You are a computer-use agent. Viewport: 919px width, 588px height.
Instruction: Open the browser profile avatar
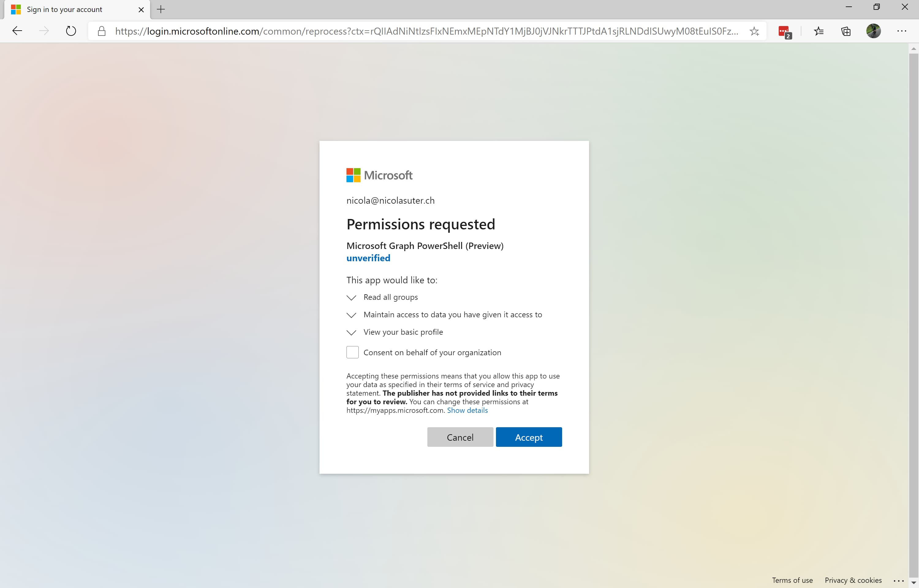pyautogui.click(x=874, y=31)
